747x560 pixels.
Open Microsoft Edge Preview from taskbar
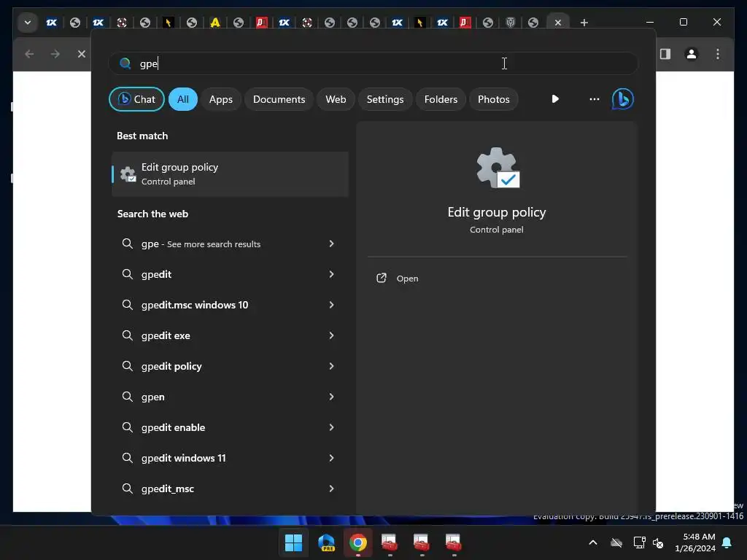326,542
